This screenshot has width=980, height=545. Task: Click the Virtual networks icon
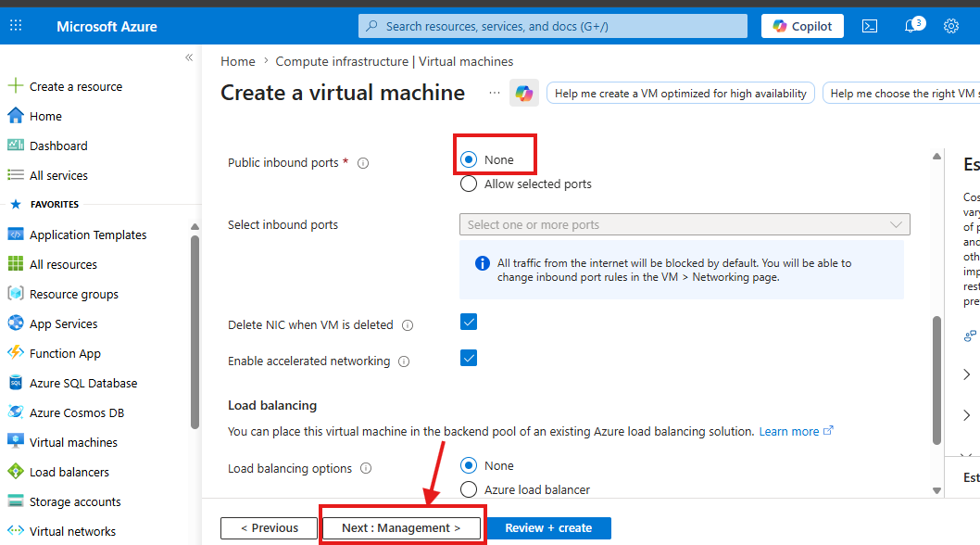[16, 530]
